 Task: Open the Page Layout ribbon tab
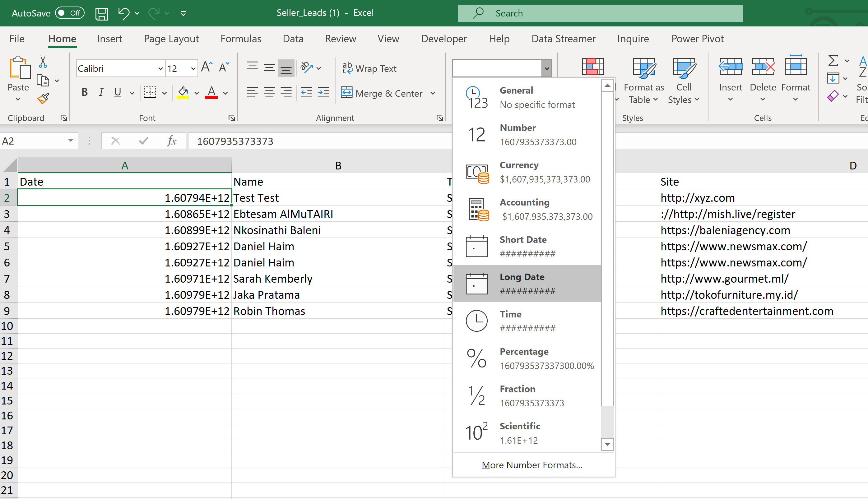[171, 39]
